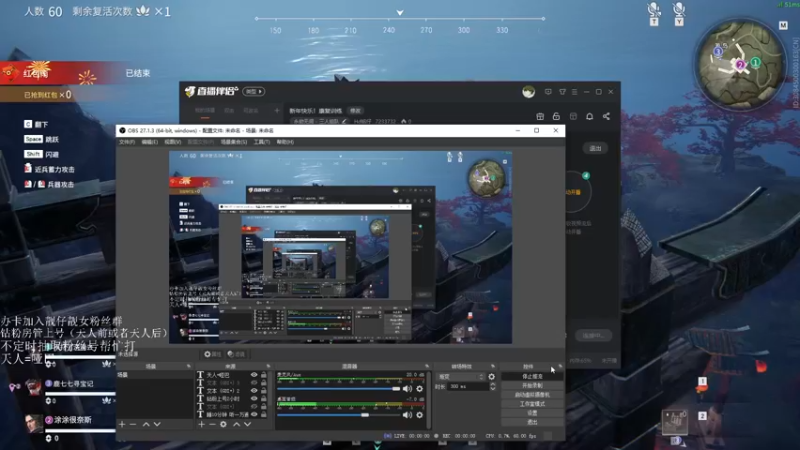Open 属性 properties button above scenes

point(212,354)
